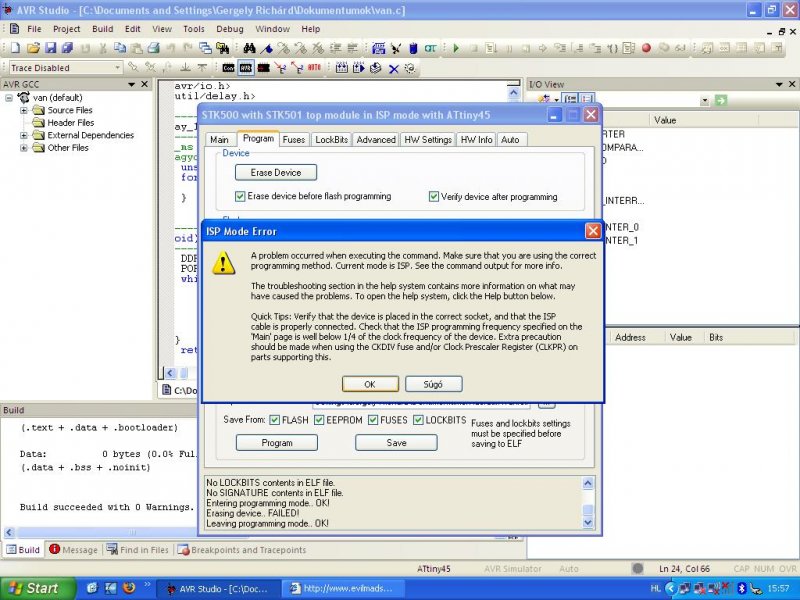Click the Bluetooth tray icon
The image size is (800, 600).
(x=742, y=588)
